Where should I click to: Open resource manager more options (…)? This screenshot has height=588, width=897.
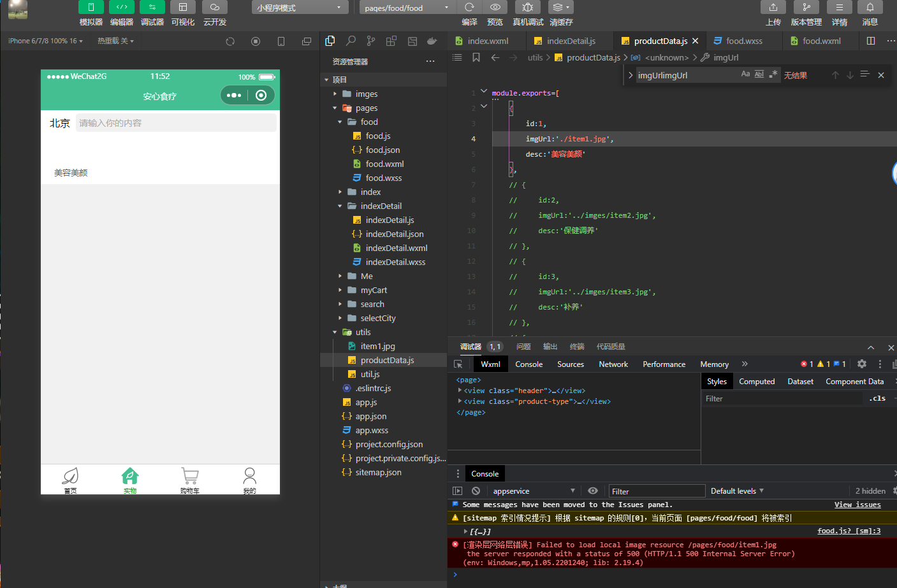click(430, 62)
